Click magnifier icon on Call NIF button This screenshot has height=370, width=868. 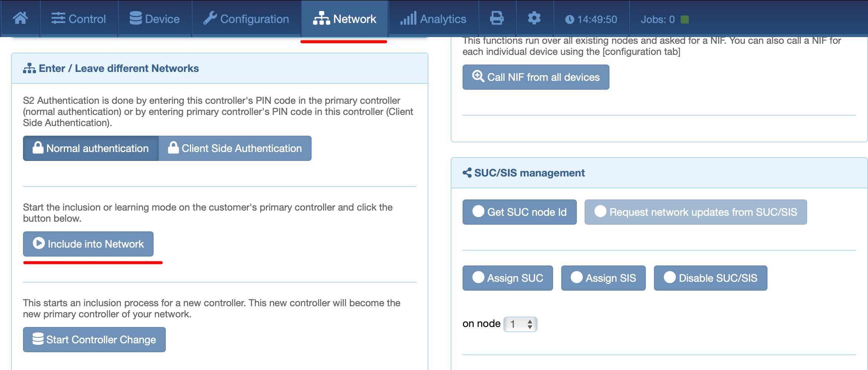pyautogui.click(x=478, y=76)
